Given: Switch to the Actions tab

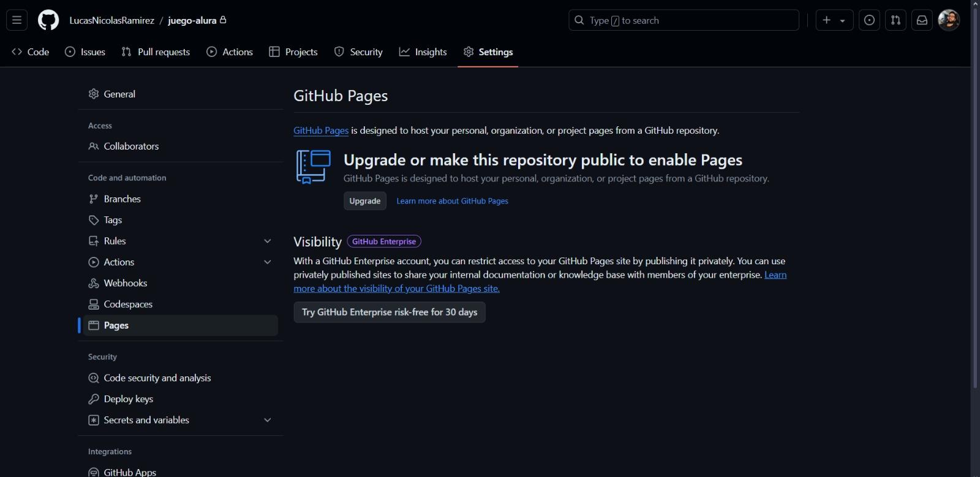Looking at the screenshot, I should [x=230, y=52].
